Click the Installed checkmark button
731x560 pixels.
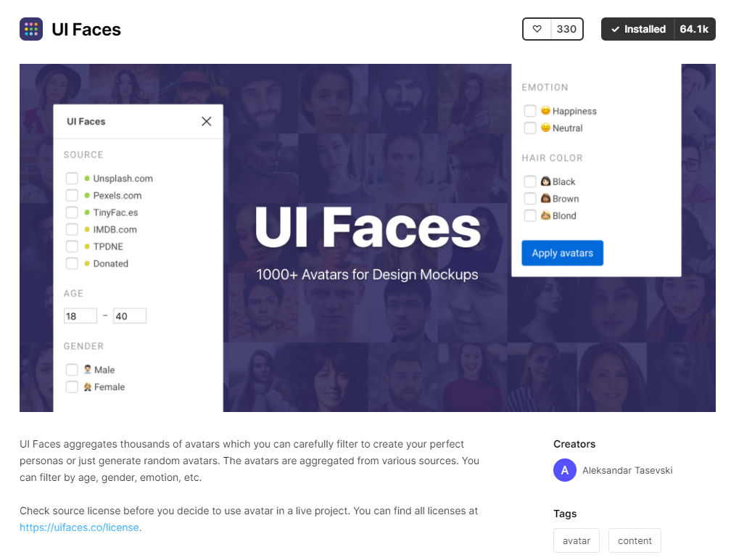637,29
